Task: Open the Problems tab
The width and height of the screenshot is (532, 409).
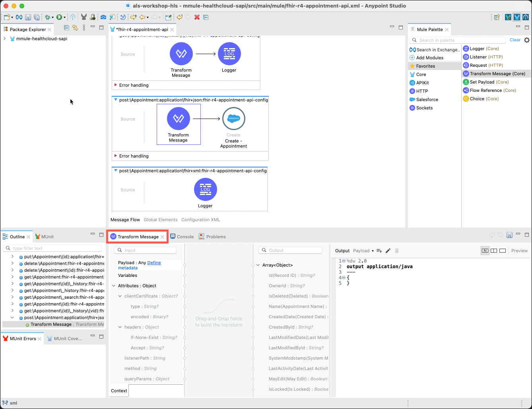Action: click(212, 237)
